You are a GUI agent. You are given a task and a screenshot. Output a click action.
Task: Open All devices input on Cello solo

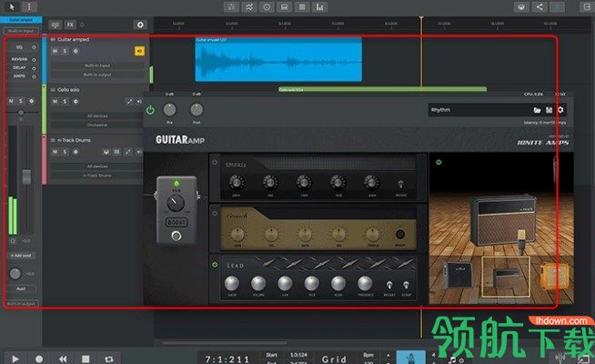pyautogui.click(x=97, y=116)
